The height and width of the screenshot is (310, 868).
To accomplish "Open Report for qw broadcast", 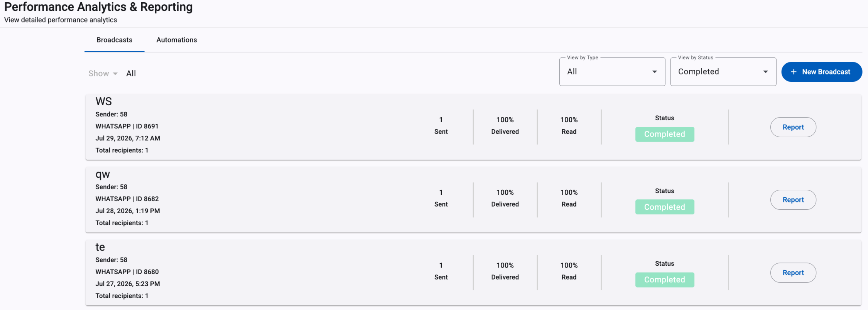I will point(793,200).
